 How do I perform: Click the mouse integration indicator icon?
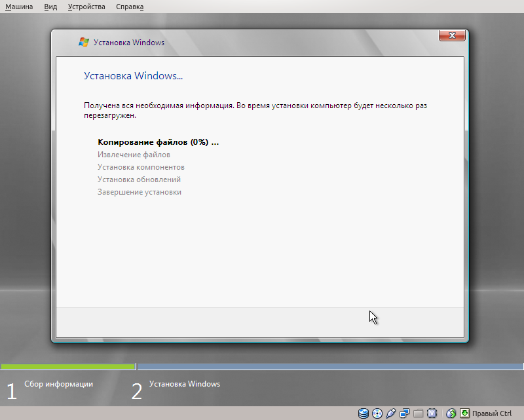point(451,413)
